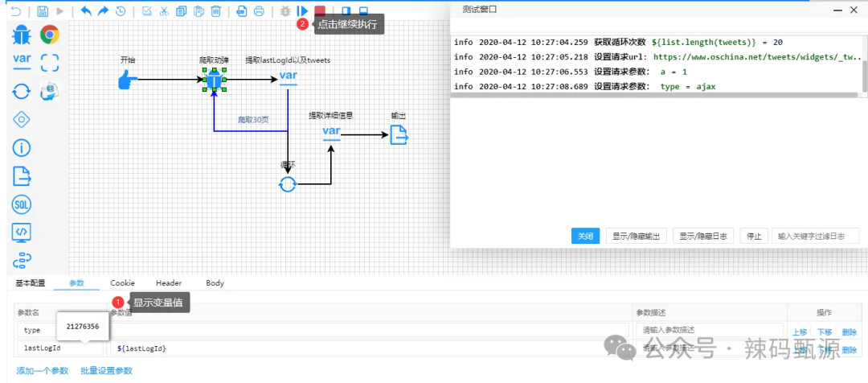Screen dimensions: 868x383
Task: Click the document icon beside the printer
Action: tap(242, 10)
